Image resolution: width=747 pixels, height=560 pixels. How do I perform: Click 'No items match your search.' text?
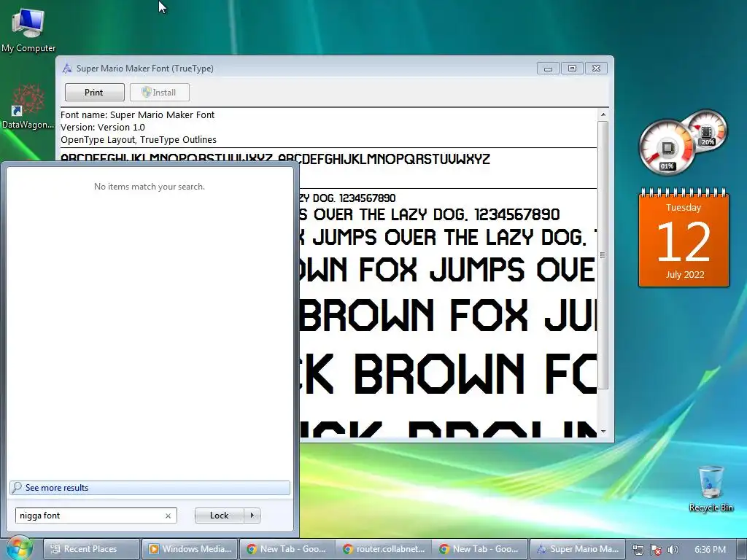tap(149, 187)
